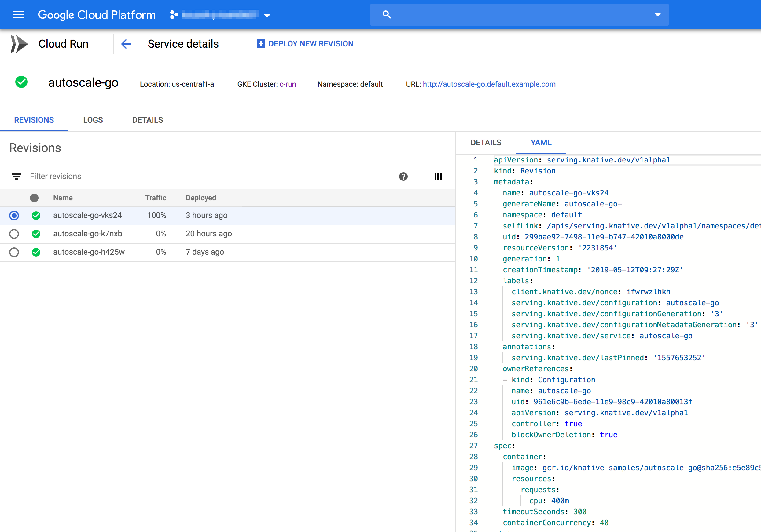This screenshot has width=761, height=532.
Task: Open the autoscale-go.default.example.com URL
Action: coord(489,84)
